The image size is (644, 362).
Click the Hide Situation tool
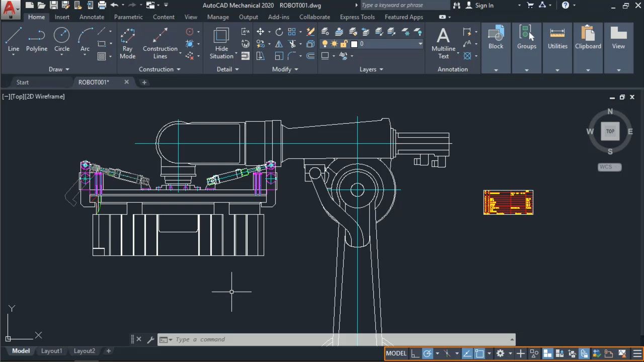[x=221, y=43]
